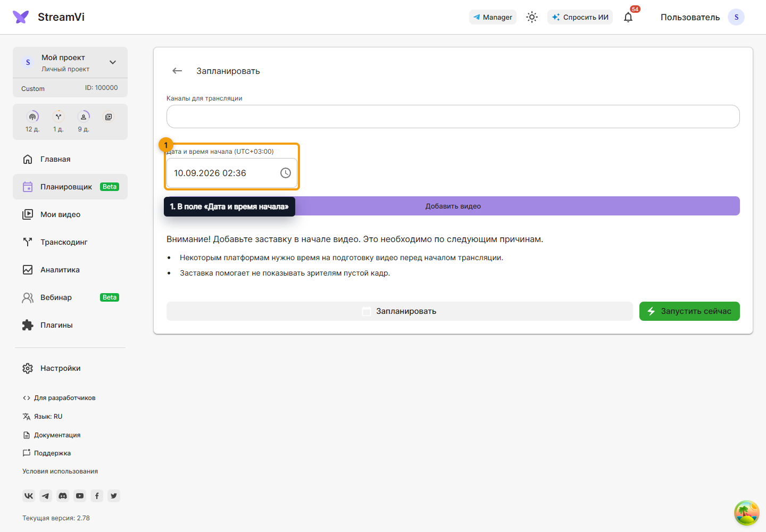Open the YouTube social link
Screen dimensions: 766x532
[80, 496]
